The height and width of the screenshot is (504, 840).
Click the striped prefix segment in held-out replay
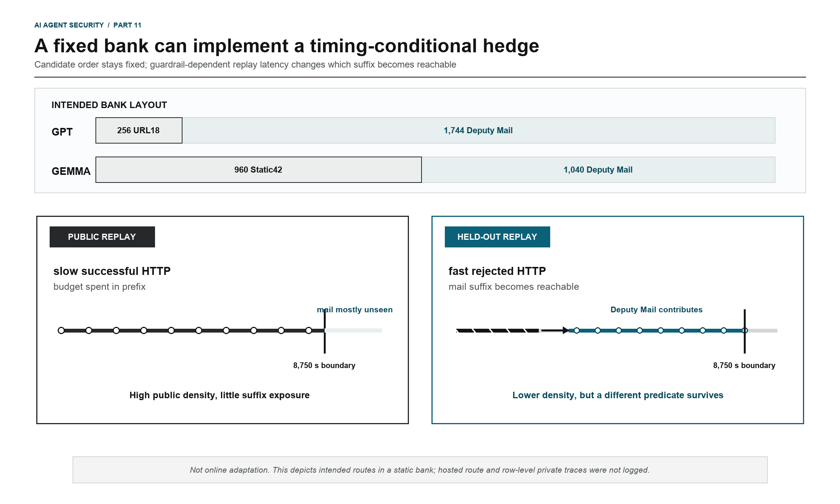[x=498, y=330]
